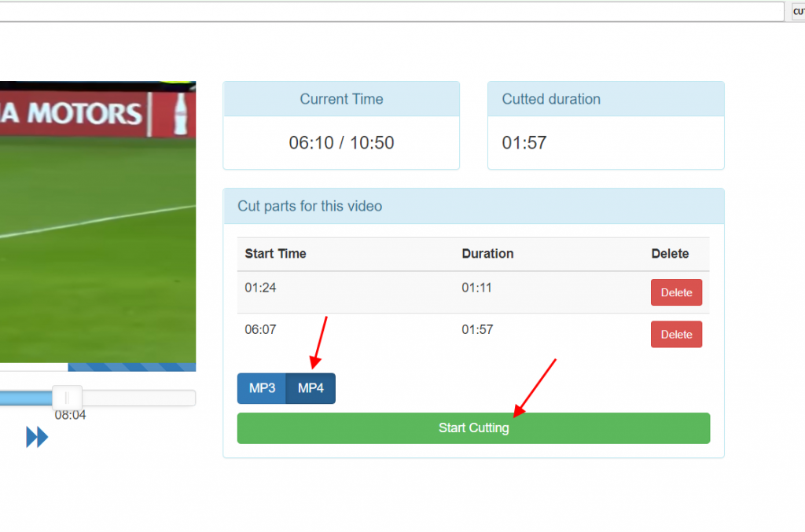Click the 06:10 / 10:50 current time value
805x532 pixels.
coord(341,142)
